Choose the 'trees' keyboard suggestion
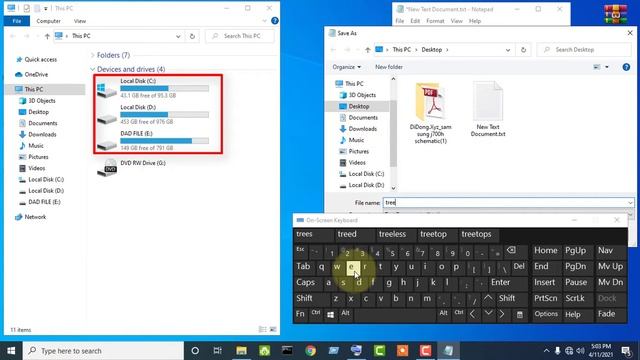640x360 pixels. point(304,234)
